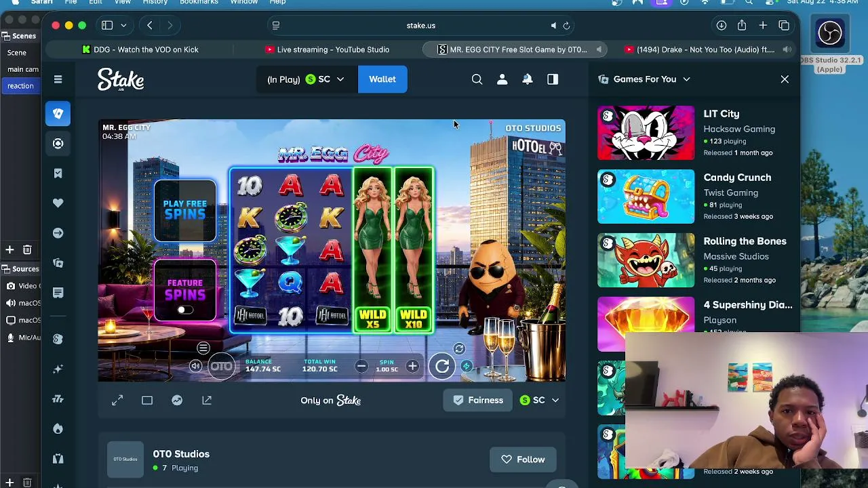
Task: Open the Fairness button
Action: click(478, 401)
